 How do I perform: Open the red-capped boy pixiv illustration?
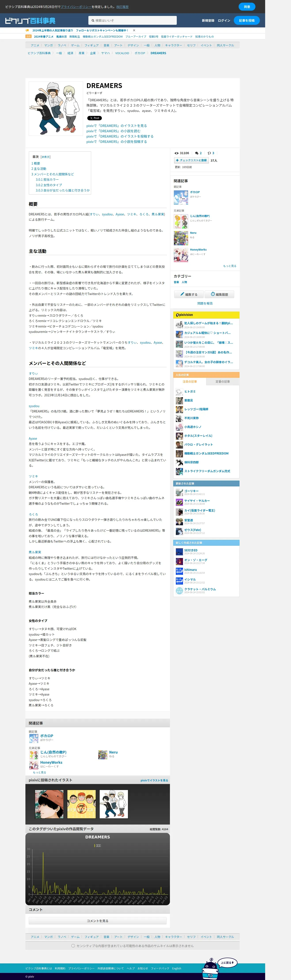pyautogui.click(x=49, y=804)
